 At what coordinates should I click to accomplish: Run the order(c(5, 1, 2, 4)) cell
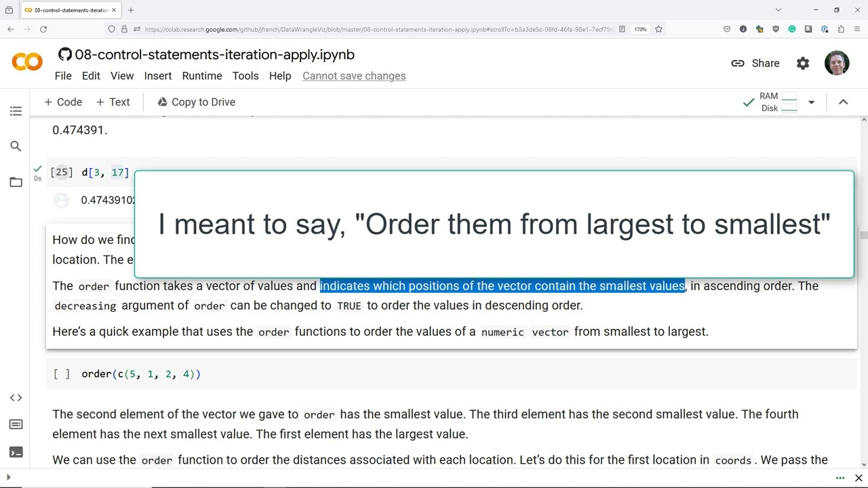(62, 374)
